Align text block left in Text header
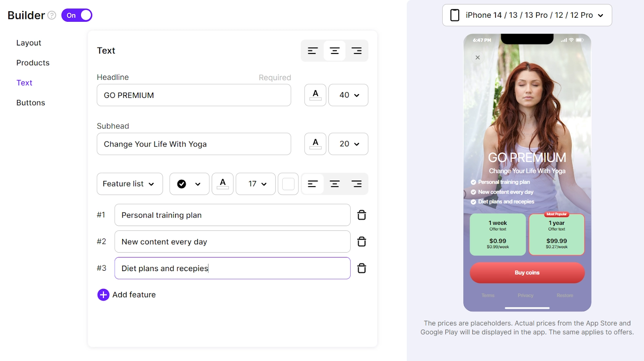 [x=313, y=51]
